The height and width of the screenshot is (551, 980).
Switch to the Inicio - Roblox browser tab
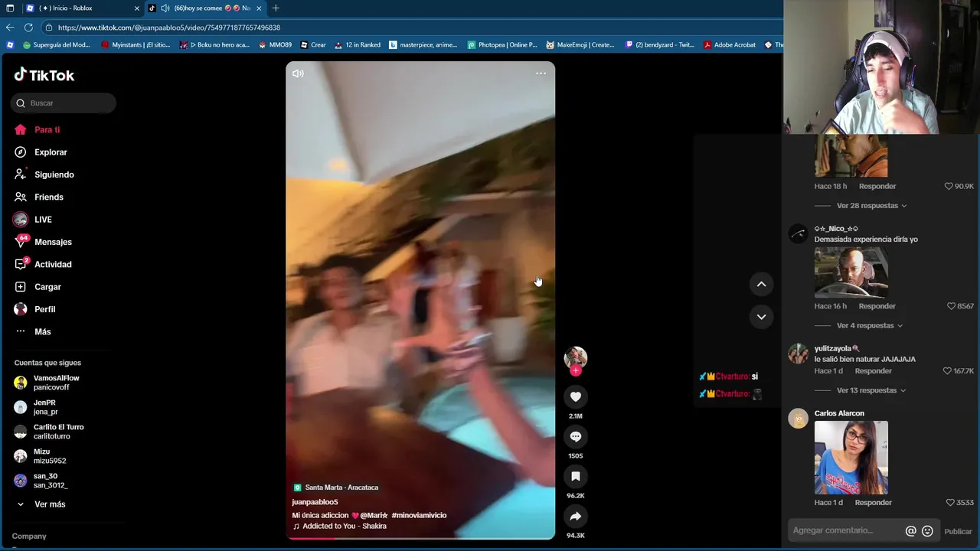click(83, 8)
